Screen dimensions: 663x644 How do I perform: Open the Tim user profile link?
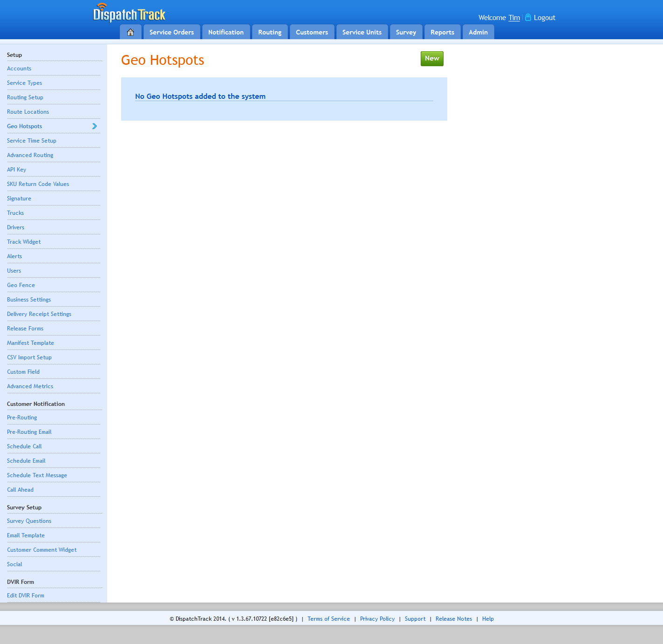(x=514, y=18)
